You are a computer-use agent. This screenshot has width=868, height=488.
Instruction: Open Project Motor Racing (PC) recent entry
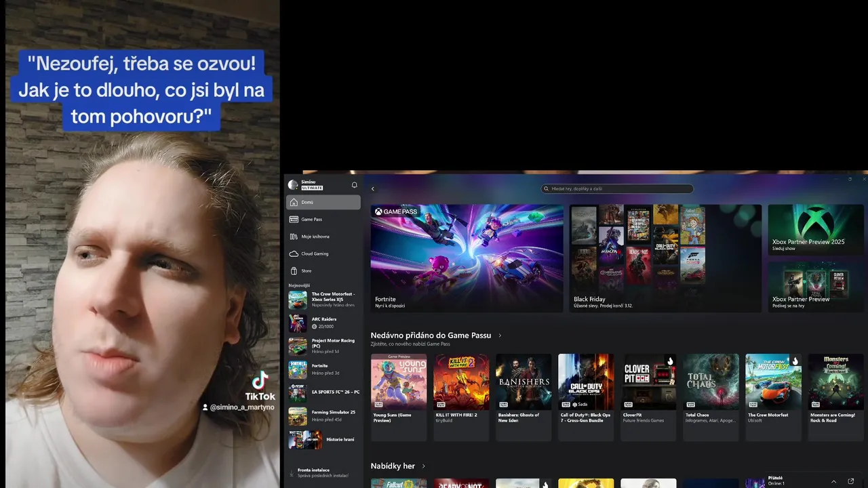324,346
